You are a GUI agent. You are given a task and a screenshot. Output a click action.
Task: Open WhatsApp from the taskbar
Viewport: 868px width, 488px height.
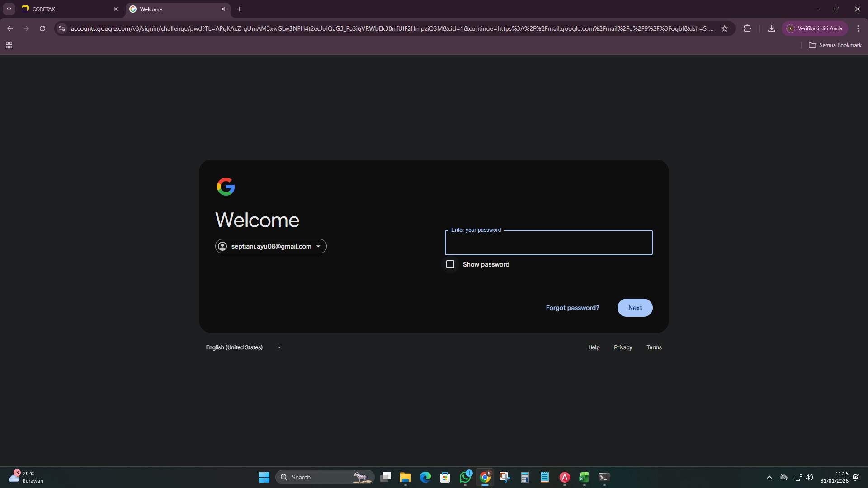466,477
